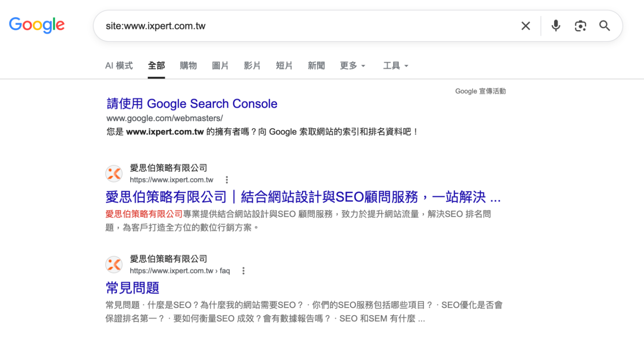The image size is (644, 339).
Task: Select the 全部 results tab
Action: coord(156,66)
